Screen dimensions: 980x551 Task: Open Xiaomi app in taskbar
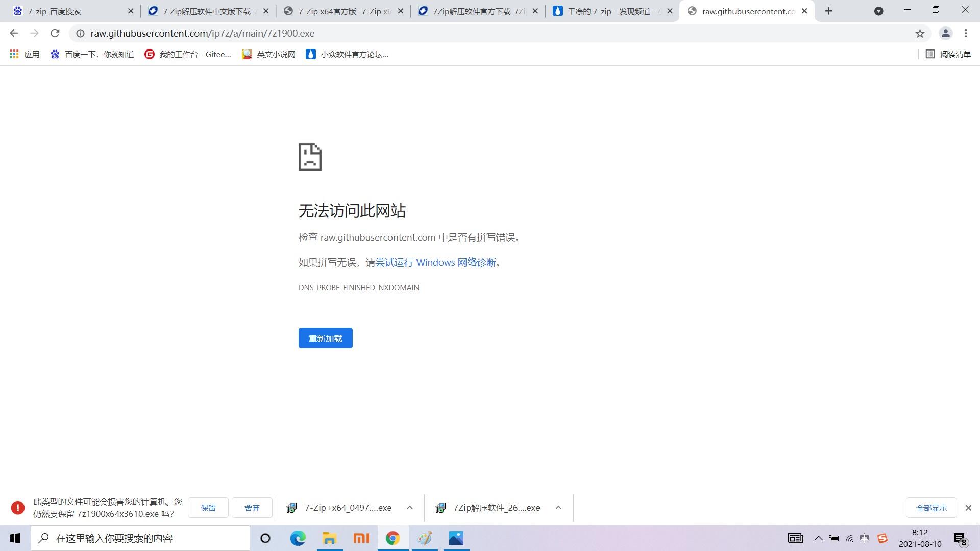pos(361,538)
